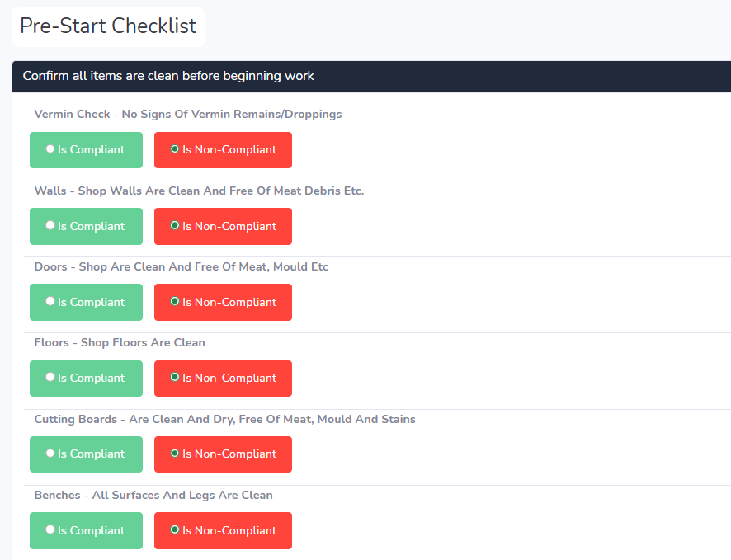Mark Floors as Is Compliant
Image resolution: width=731 pixels, height=560 pixels.
(x=86, y=378)
